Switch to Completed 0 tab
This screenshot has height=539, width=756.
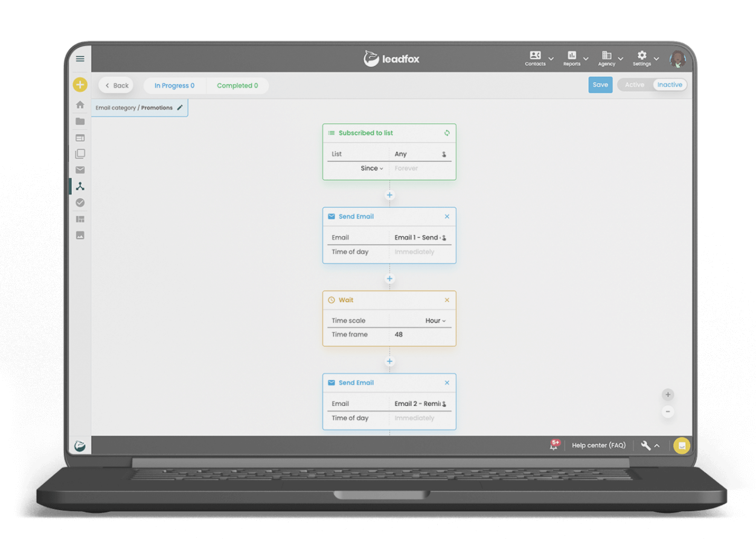[x=237, y=86]
